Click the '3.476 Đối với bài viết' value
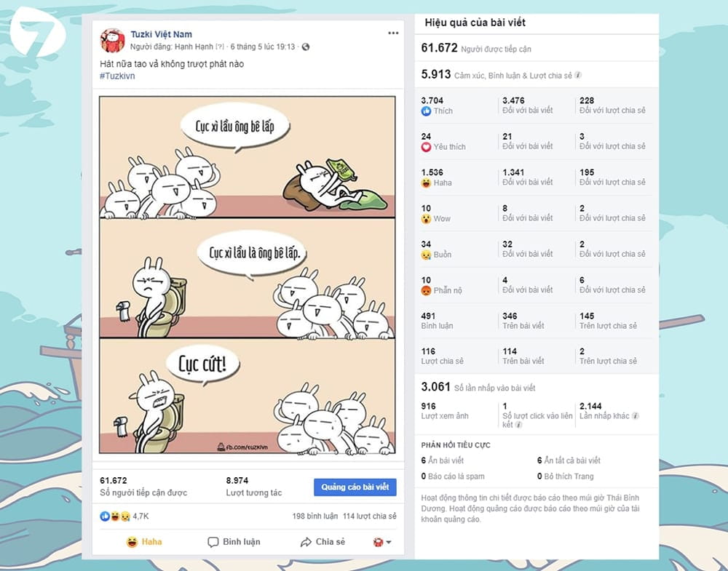 pos(527,105)
